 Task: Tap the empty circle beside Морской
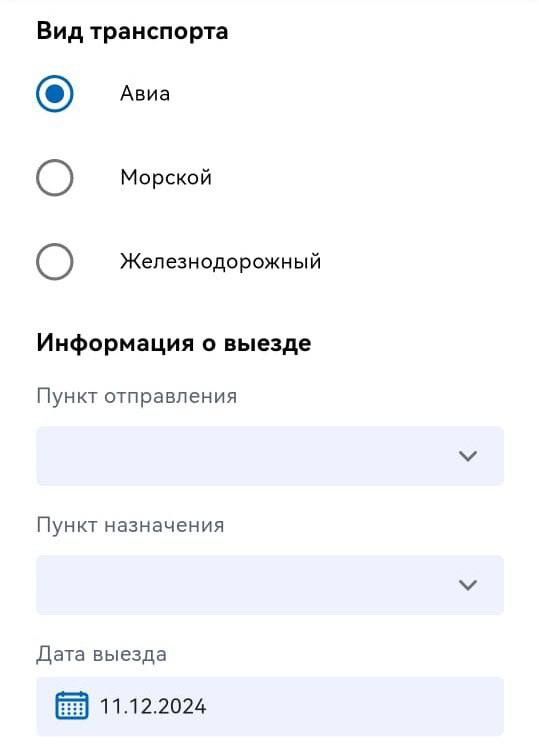(54, 178)
